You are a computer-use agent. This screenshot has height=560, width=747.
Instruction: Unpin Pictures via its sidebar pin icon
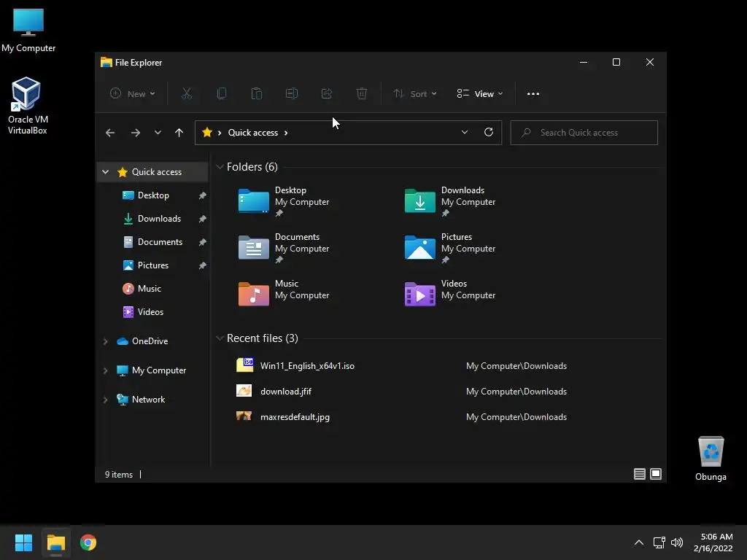coord(202,265)
